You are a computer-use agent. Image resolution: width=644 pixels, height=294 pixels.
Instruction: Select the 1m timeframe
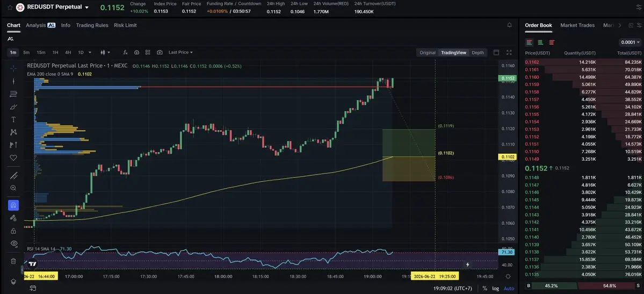tap(13, 52)
